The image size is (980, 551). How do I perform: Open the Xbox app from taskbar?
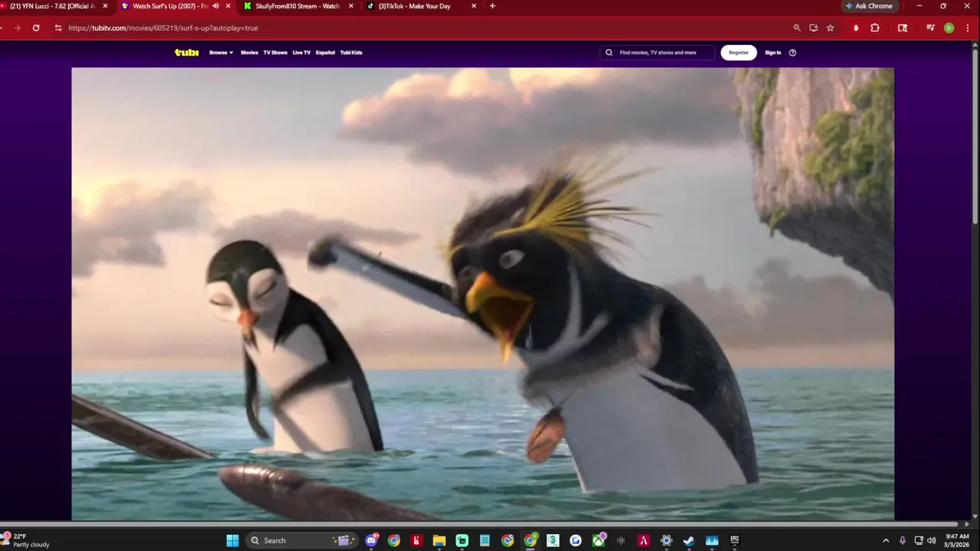point(599,540)
